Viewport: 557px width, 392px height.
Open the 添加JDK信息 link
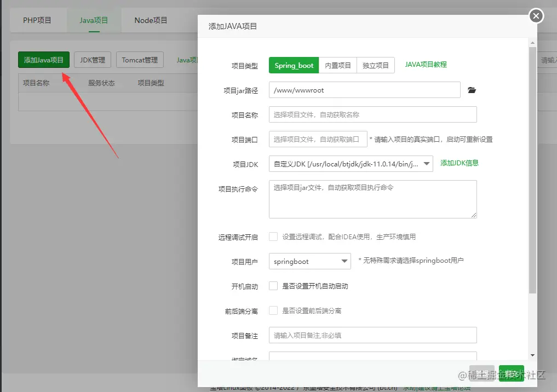[460, 163]
